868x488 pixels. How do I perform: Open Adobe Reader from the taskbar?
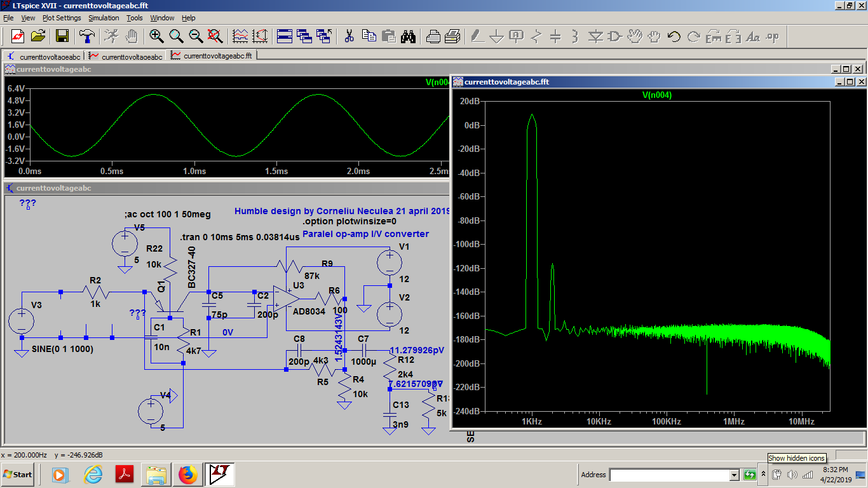(124, 474)
